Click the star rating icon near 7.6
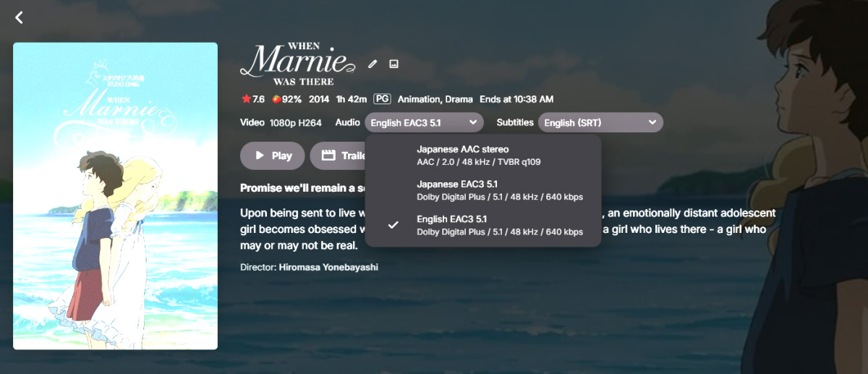The image size is (868, 374). coord(246,99)
